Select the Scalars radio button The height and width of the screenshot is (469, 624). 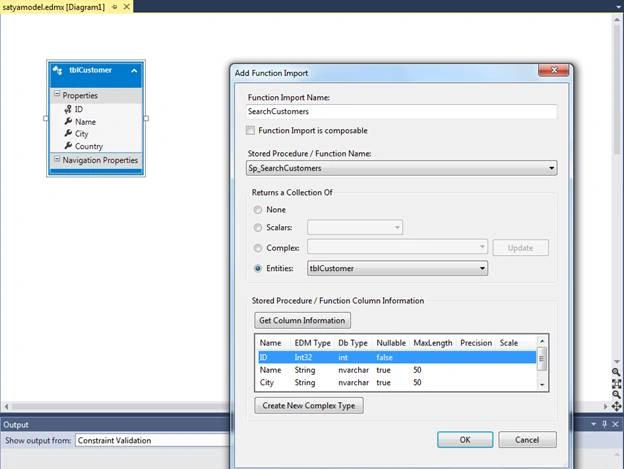click(258, 228)
